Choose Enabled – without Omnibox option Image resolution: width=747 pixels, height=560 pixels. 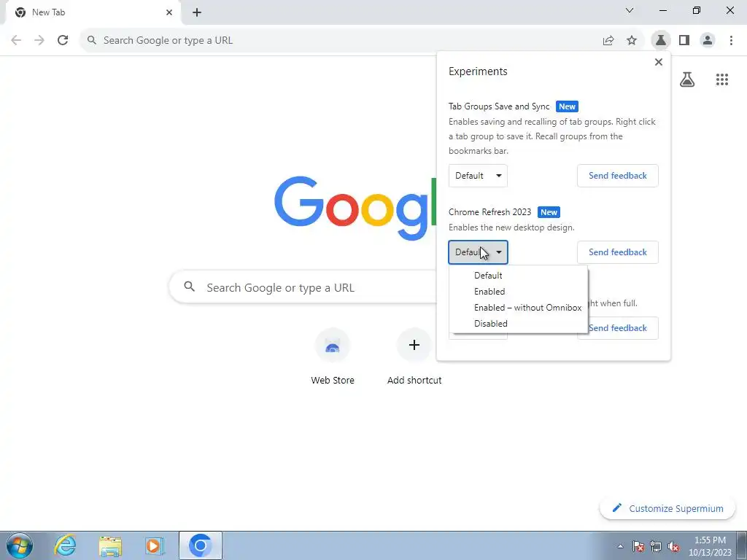[519, 308]
